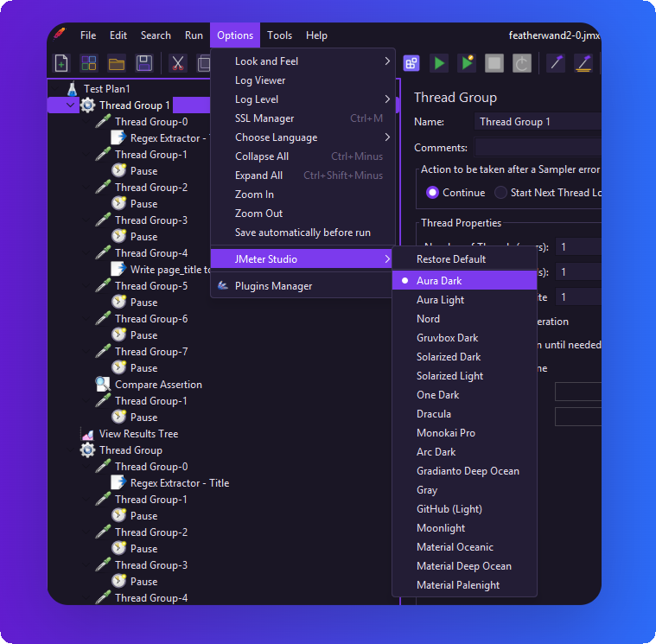
Task: Click the Comments input field
Action: [x=538, y=148]
